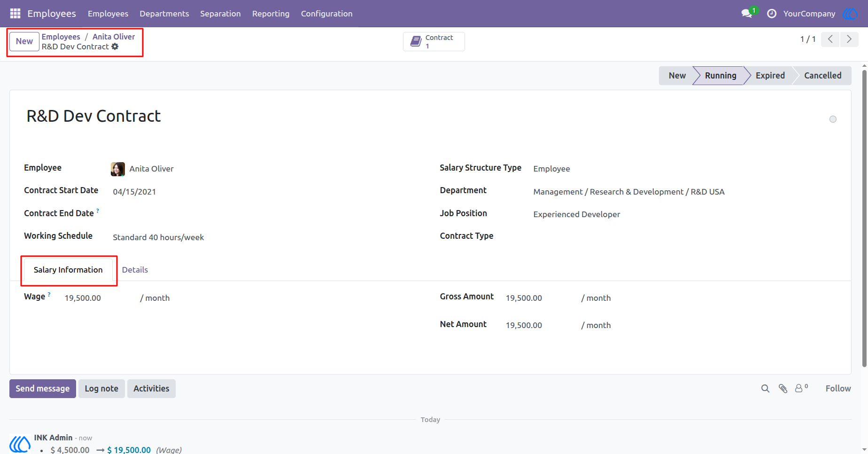Viewport: 868px width, 454px height.
Task: Set contract status to Expired
Action: [770, 76]
